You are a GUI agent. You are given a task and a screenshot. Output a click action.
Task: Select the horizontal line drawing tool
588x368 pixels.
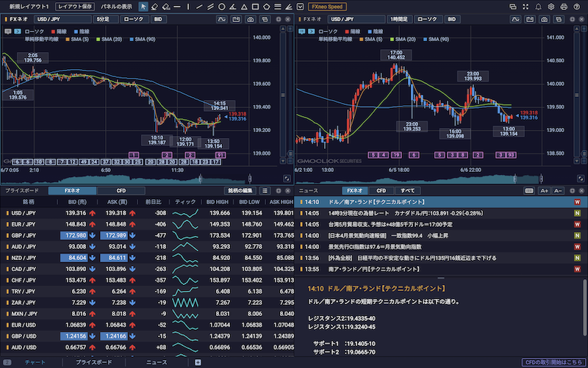click(x=177, y=7)
